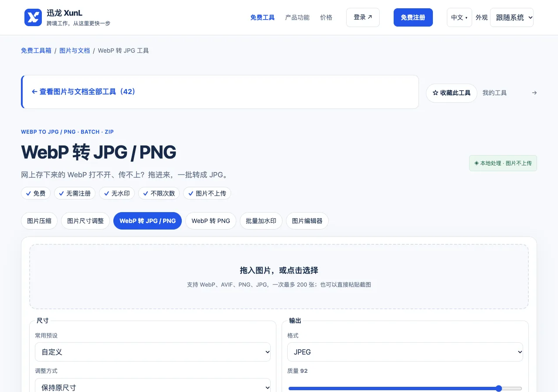Click the 质量 slider track
The height and width of the screenshot is (392, 558).
tap(405, 389)
